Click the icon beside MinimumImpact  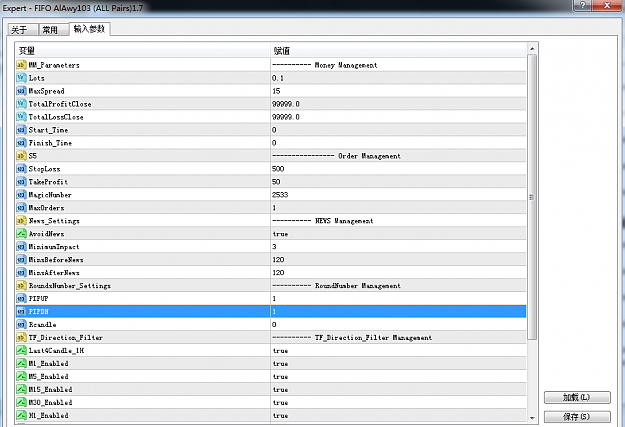pyautogui.click(x=22, y=246)
